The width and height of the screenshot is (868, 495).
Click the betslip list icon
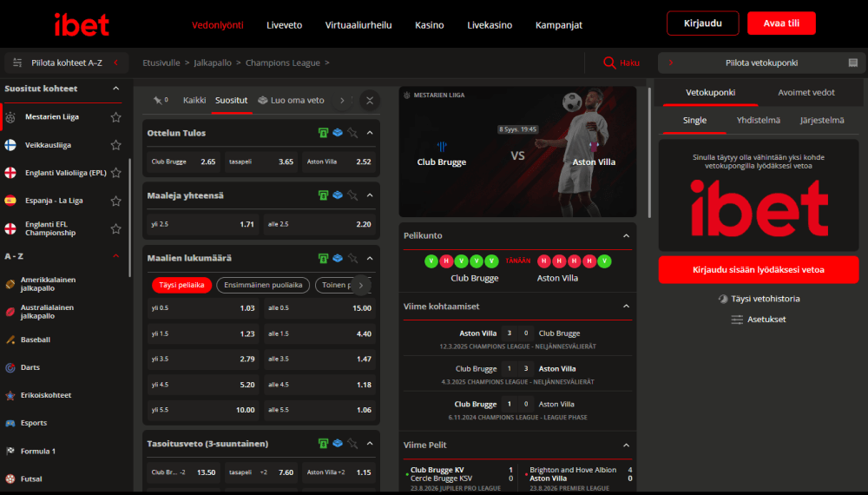(853, 63)
